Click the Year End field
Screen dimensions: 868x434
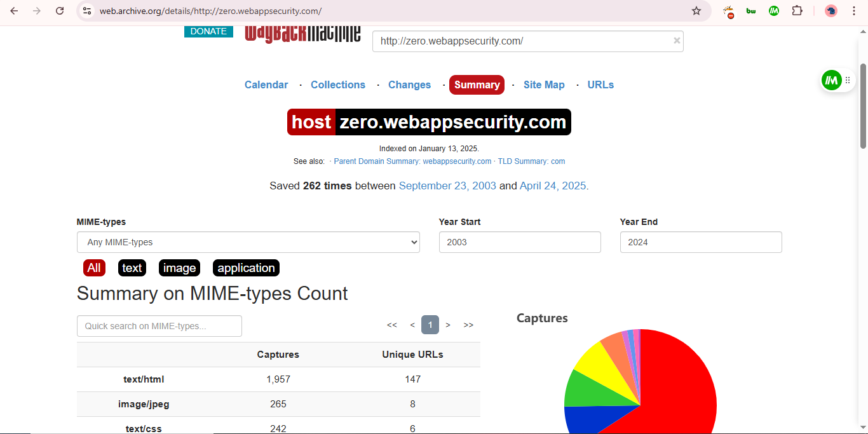click(701, 242)
